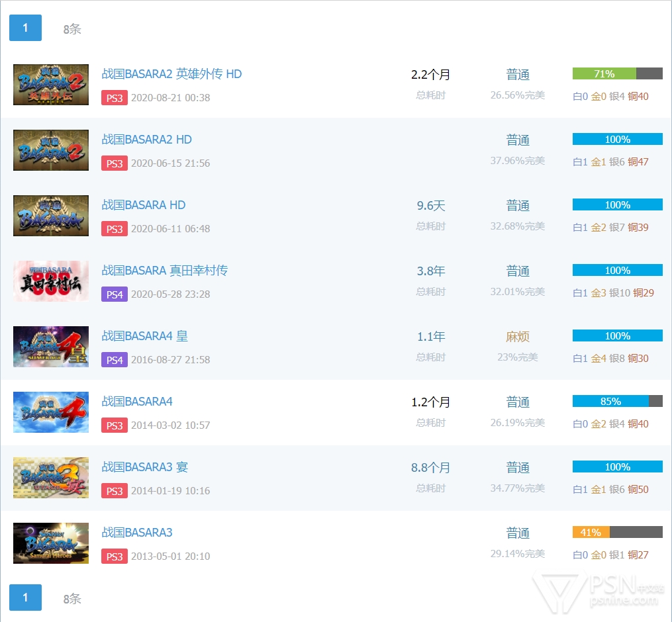This screenshot has width=672, height=622.
Task: Go to 战国BASARA 真田幸村传 title link
Action: pyautogui.click(x=164, y=271)
